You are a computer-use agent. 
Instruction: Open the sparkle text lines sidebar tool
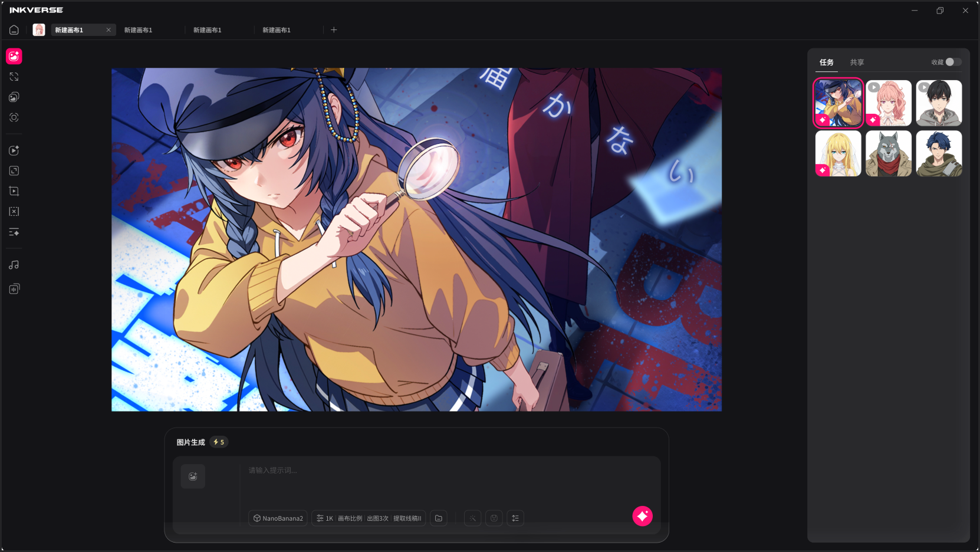tap(14, 232)
